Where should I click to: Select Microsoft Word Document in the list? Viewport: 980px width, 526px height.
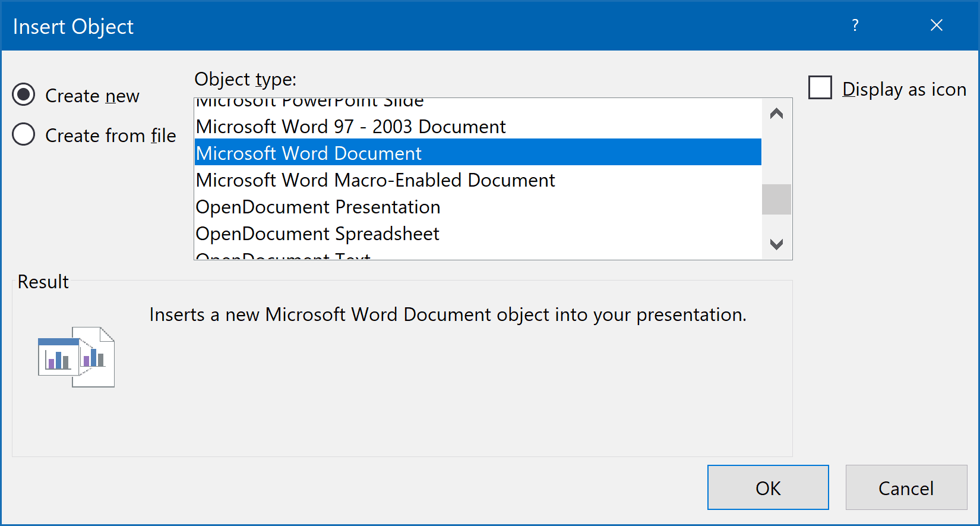478,153
